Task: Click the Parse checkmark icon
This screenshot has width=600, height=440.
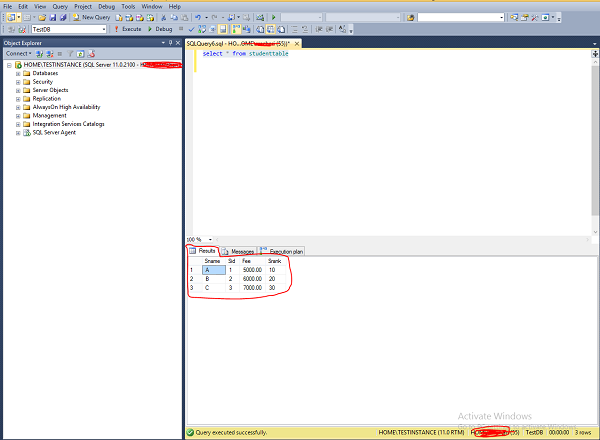Action: [x=191, y=29]
